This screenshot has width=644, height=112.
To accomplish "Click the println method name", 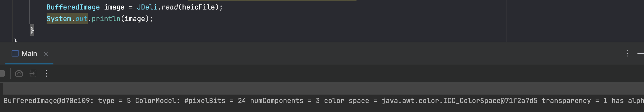I will (x=106, y=19).
